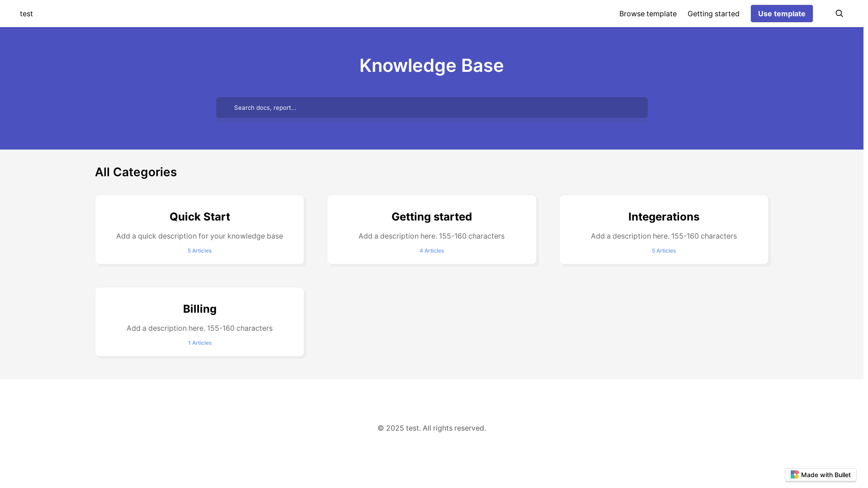Open the Quick Start category card
Image resolution: width=868 pixels, height=488 pixels.
point(200,230)
